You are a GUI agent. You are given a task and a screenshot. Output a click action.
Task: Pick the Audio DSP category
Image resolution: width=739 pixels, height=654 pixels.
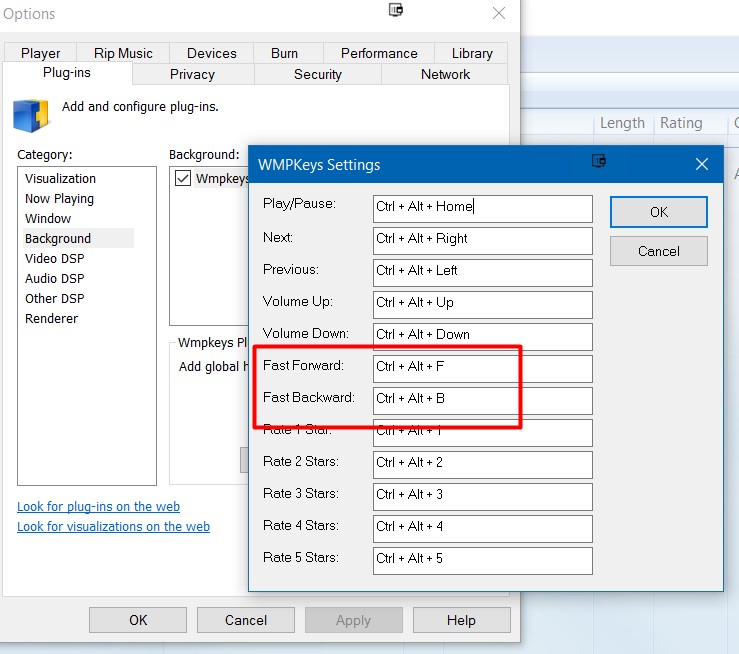55,278
